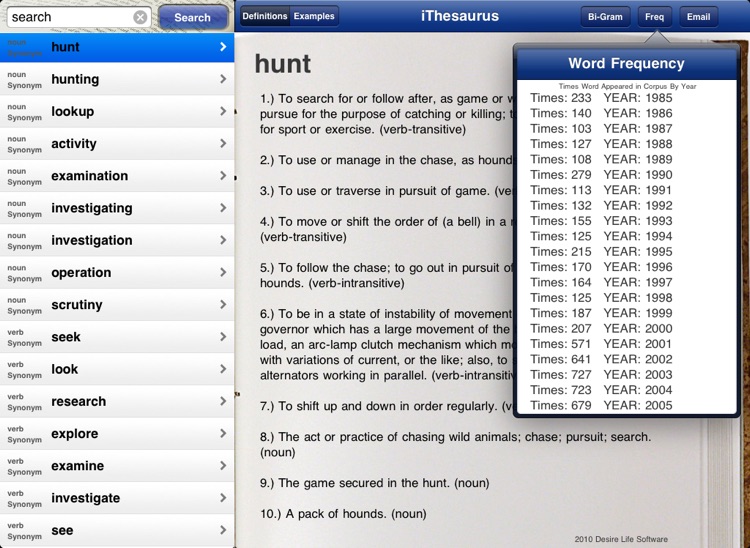Click the frequency row for YEAR: 1990
The width and height of the screenshot is (750, 548).
tap(601, 175)
